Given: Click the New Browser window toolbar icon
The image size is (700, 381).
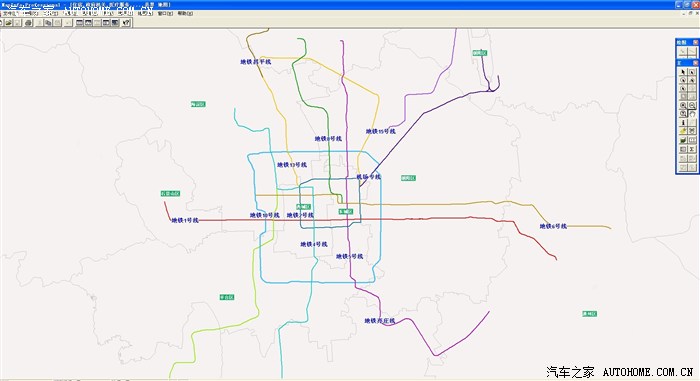Looking at the screenshot, I should (x=79, y=22).
